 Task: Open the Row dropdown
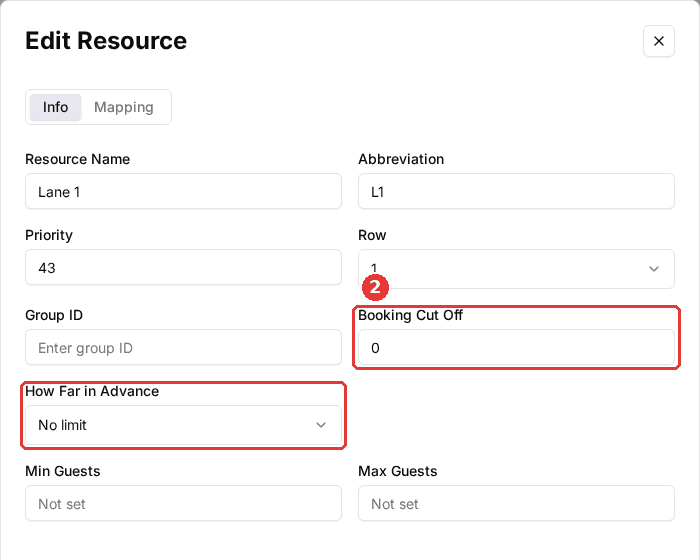pos(516,269)
